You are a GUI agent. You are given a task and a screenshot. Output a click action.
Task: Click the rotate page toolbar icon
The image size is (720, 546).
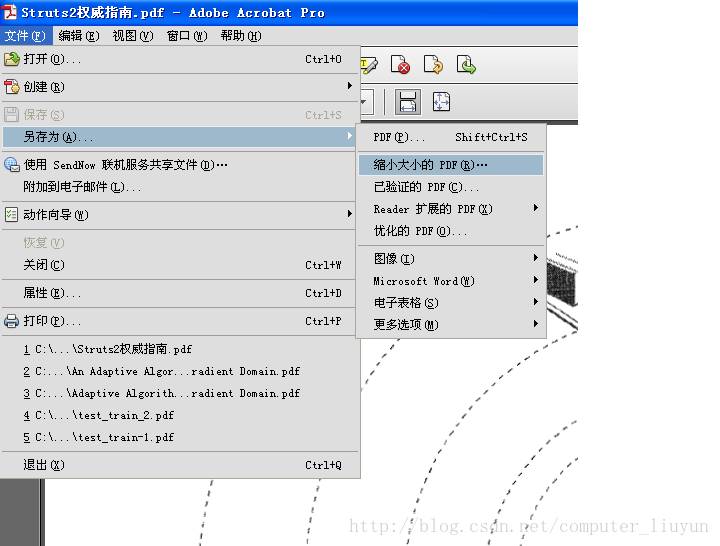[x=433, y=65]
